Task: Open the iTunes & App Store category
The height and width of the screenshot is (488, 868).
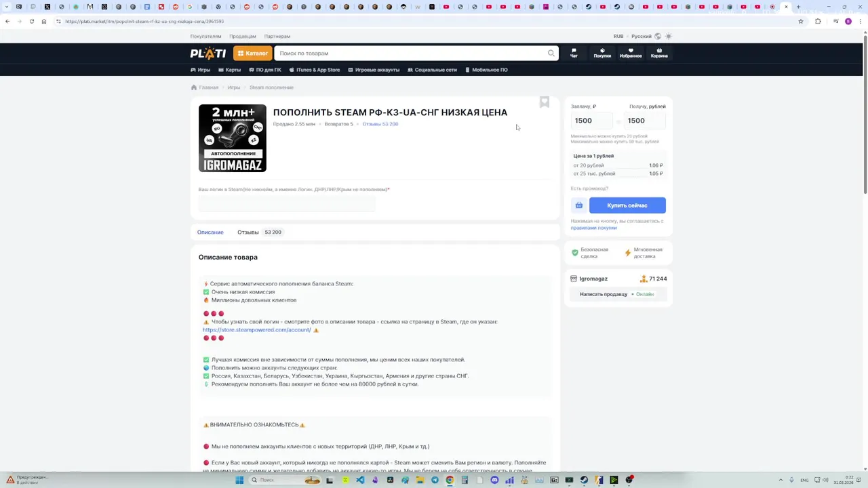Action: [315, 70]
